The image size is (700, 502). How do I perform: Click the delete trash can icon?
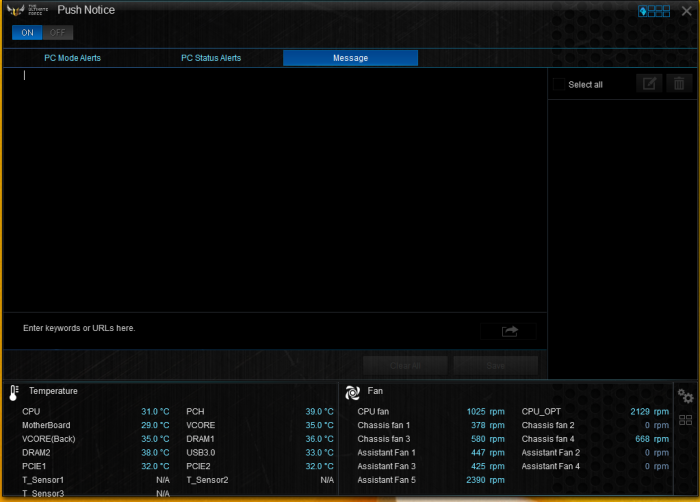coord(679,84)
